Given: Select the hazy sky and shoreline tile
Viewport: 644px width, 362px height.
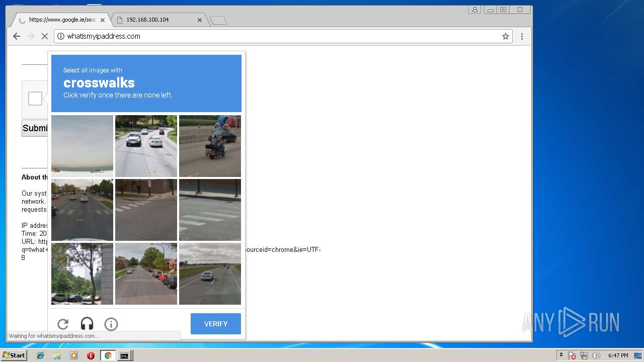Looking at the screenshot, I should pyautogui.click(x=82, y=146).
